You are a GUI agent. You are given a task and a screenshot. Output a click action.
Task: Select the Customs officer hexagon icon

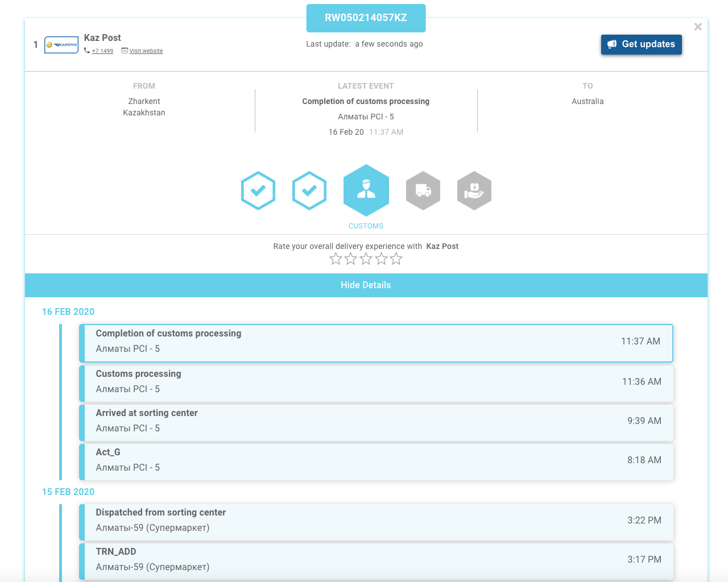[x=366, y=190]
